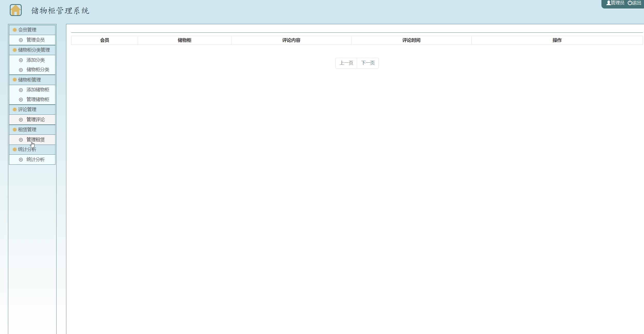Collapse the 储物柜分类管理 section header
This screenshot has width=644, height=334.
(32, 50)
